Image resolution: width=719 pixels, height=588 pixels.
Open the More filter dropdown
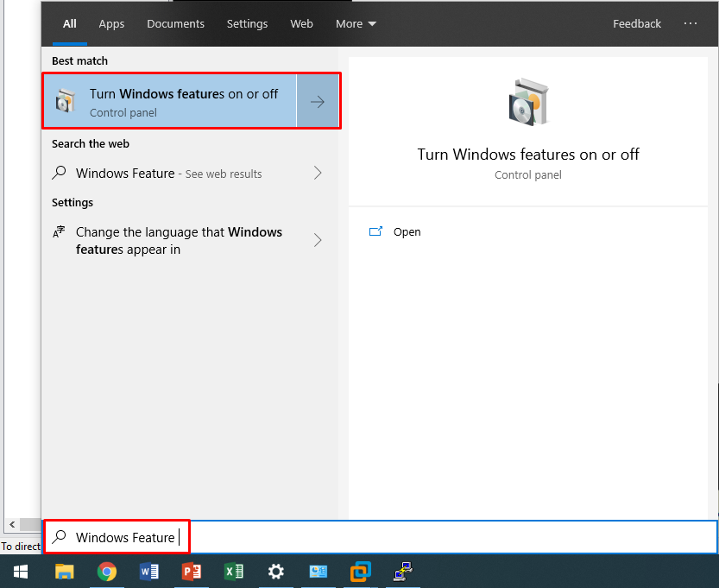click(356, 24)
